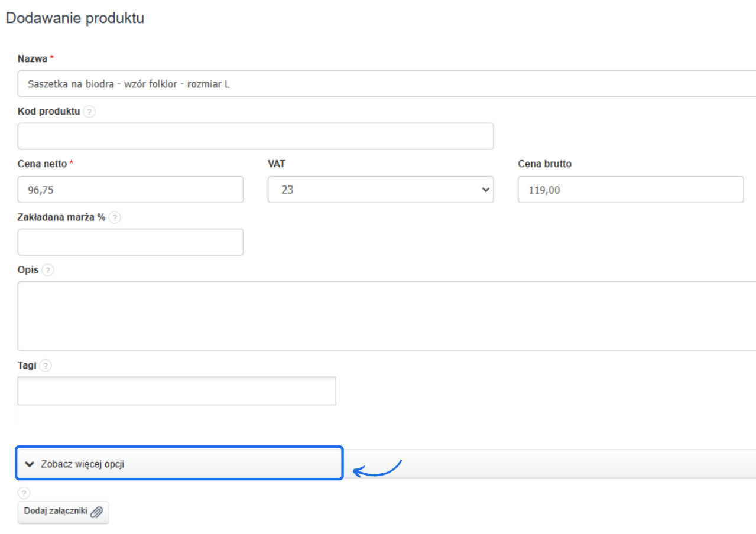Click the 'Dodawanie produktu' page heading
The image size is (756, 534).
pos(75,18)
